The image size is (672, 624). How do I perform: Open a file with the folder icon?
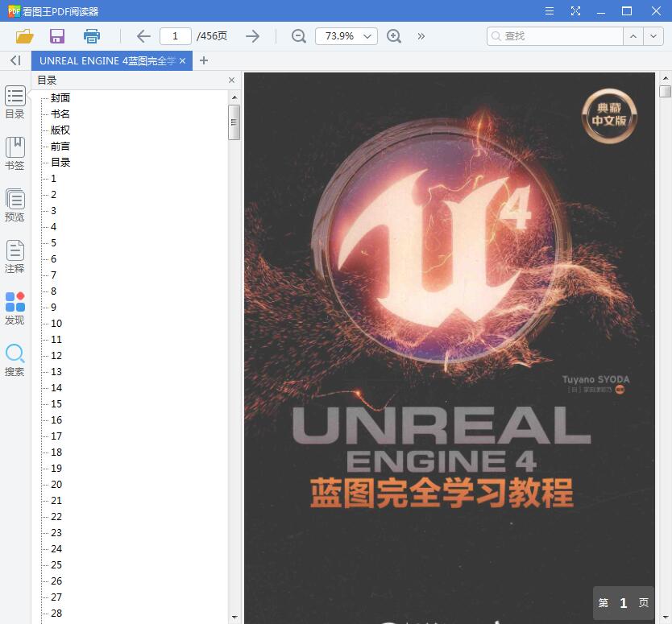tap(24, 36)
